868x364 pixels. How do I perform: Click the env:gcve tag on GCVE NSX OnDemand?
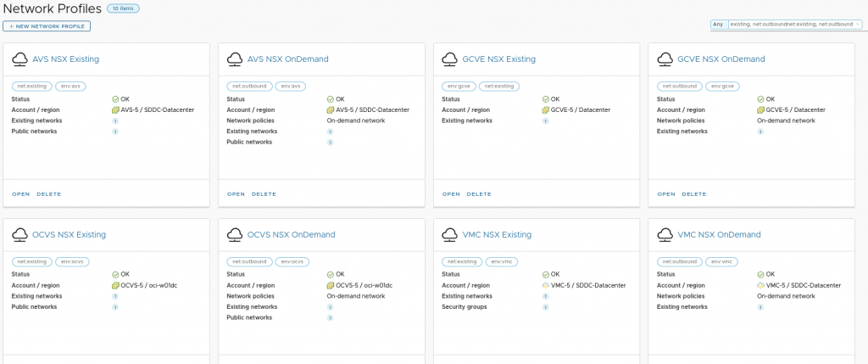click(x=722, y=86)
